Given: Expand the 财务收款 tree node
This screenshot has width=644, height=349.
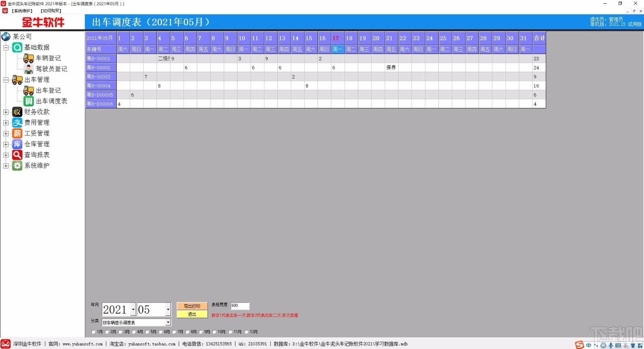Looking at the screenshot, I should pyautogui.click(x=6, y=112).
